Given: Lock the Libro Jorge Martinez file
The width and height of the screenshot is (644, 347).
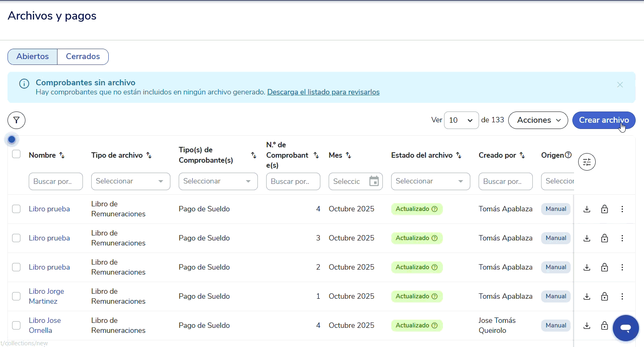Looking at the screenshot, I should coord(604,296).
